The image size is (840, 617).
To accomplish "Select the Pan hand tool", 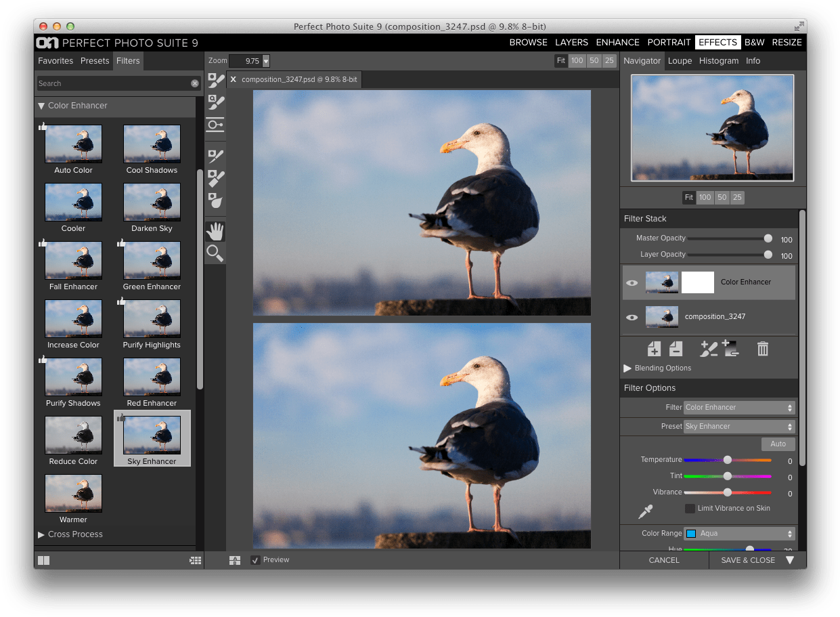I will pyautogui.click(x=215, y=230).
